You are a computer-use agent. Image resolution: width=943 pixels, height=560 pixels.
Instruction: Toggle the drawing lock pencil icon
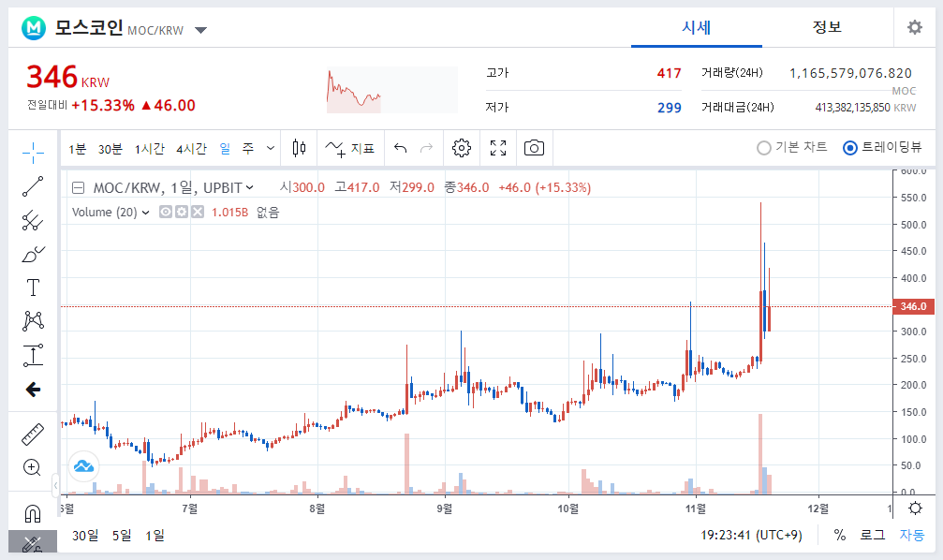coord(33,544)
